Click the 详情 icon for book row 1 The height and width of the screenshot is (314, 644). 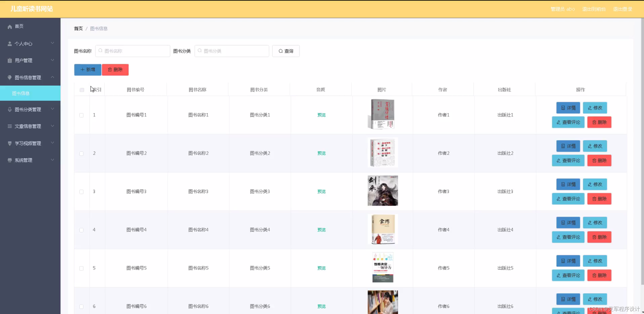click(563, 108)
